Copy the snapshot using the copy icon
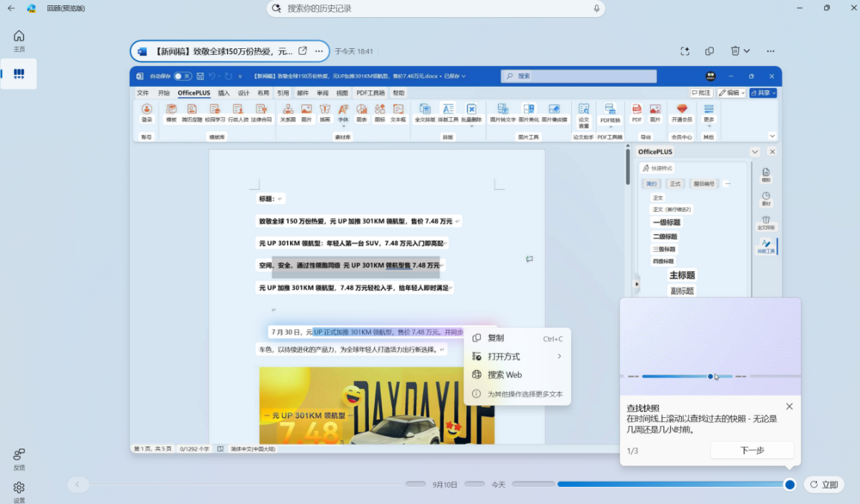Screen dimensions: 860x504 [x=709, y=51]
